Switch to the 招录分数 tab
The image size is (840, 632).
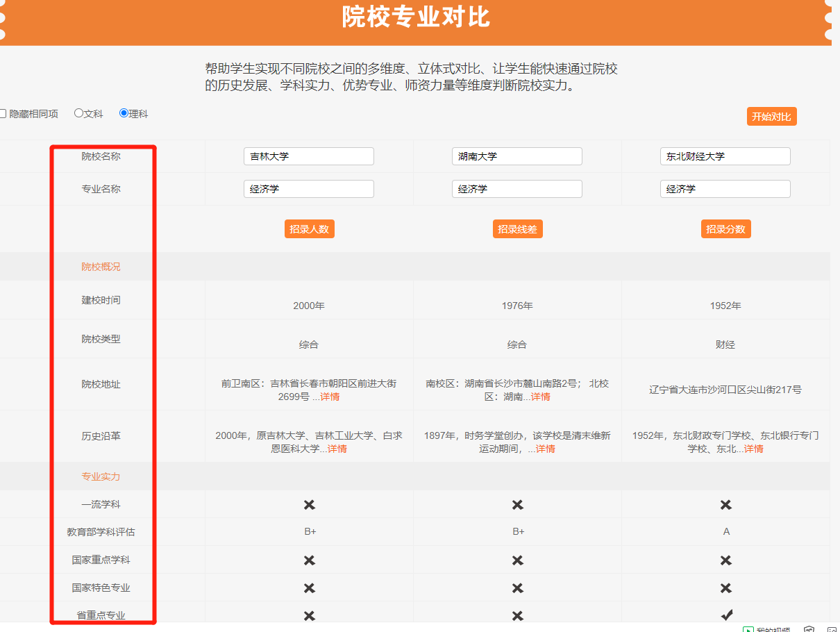725,229
